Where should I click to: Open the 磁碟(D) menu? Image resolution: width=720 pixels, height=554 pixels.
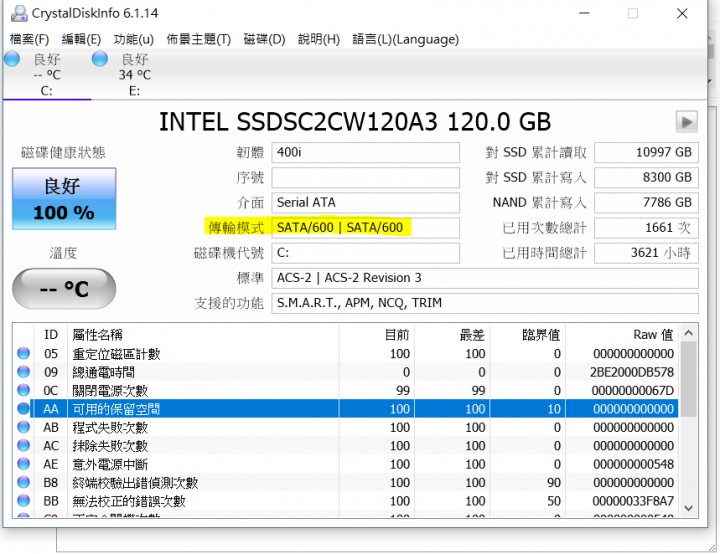point(264,40)
